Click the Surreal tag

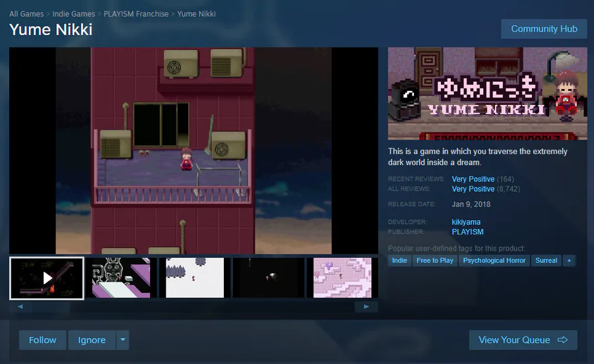(546, 260)
